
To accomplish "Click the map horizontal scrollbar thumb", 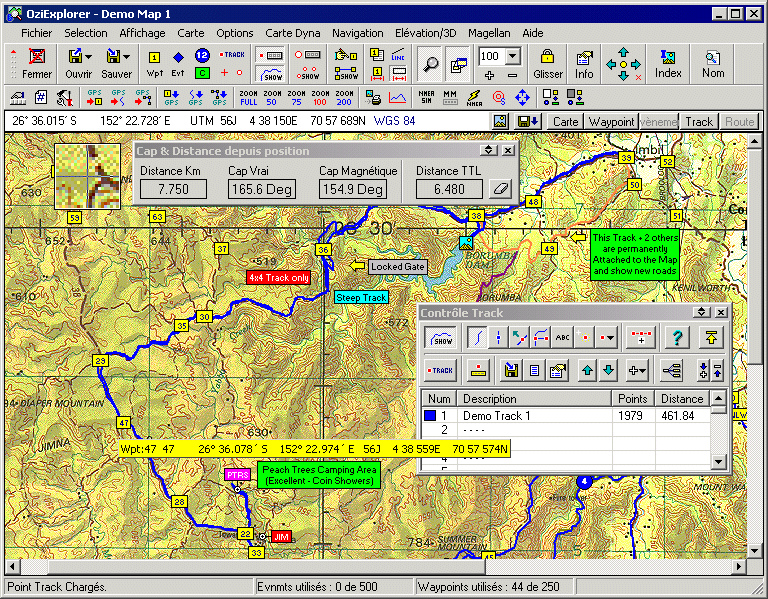I will pos(266,567).
